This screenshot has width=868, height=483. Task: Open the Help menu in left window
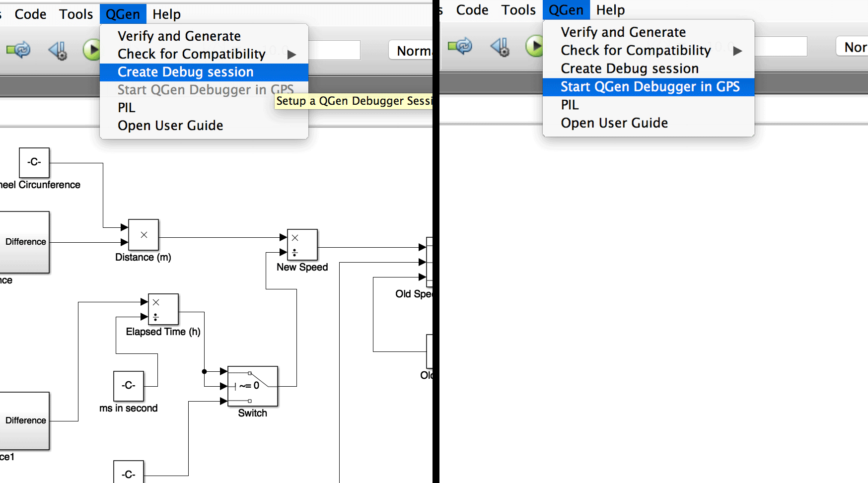pyautogui.click(x=166, y=14)
